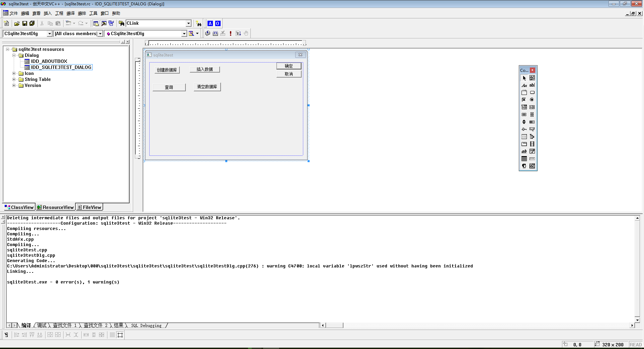
Task: Open the 编辑 menu
Action: (25, 13)
